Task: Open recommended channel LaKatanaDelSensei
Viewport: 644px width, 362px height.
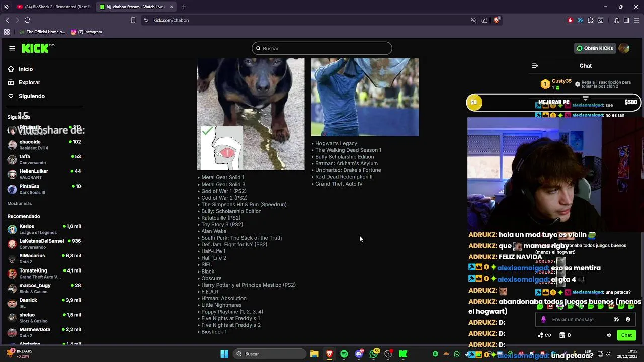Action: pos(44,244)
